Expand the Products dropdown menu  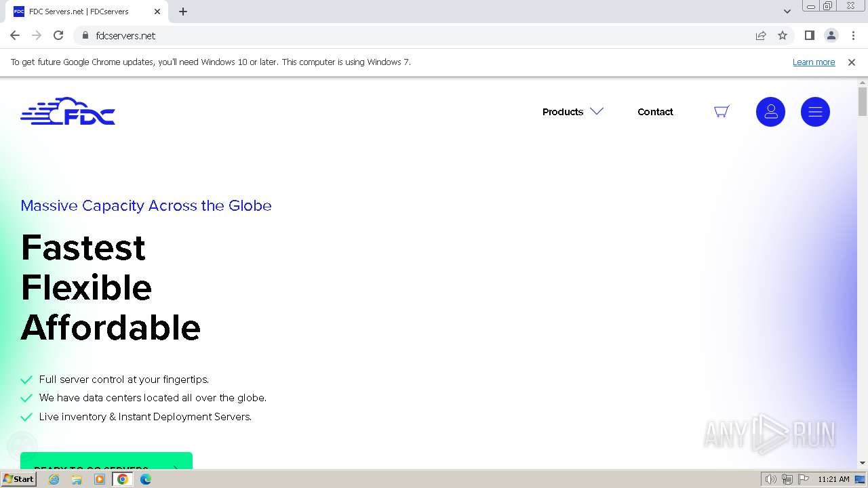tap(572, 112)
